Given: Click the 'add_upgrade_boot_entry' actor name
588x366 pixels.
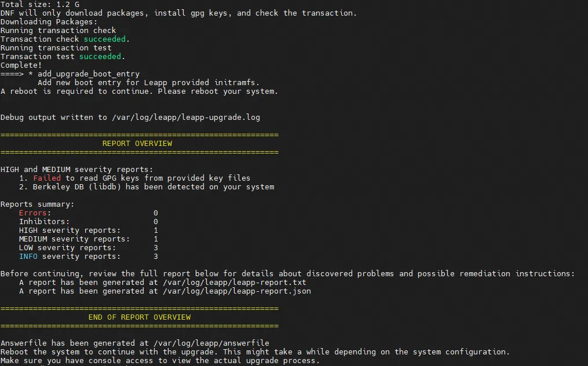Looking at the screenshot, I should coord(89,74).
